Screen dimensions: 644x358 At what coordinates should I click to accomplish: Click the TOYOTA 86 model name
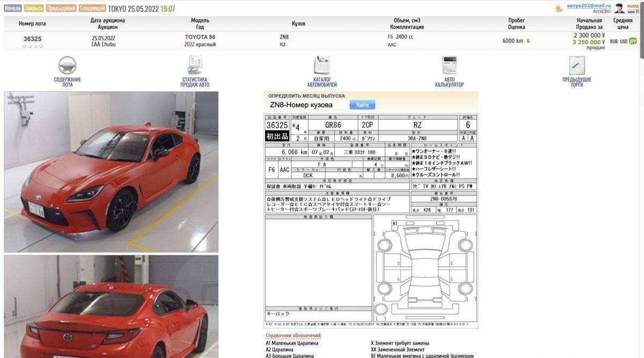pos(200,37)
